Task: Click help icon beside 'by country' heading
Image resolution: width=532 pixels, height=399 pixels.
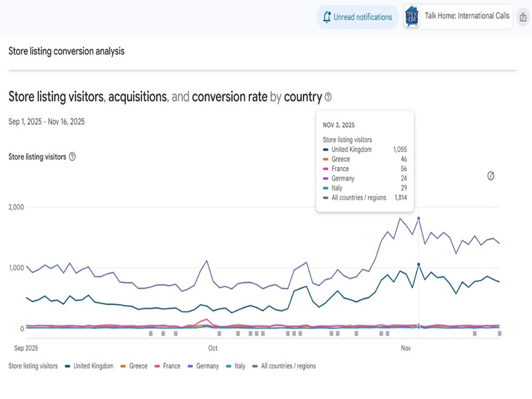Action: (328, 97)
